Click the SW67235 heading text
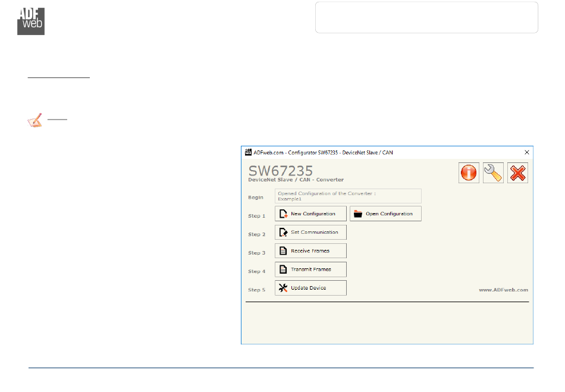 (x=281, y=170)
